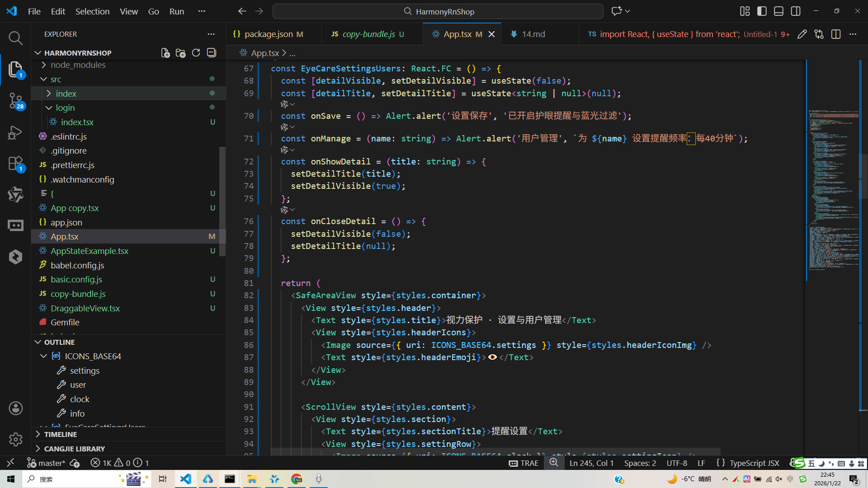Refresh the explorer file tree
Screen dimensions: 868x488
pyautogui.click(x=196, y=53)
